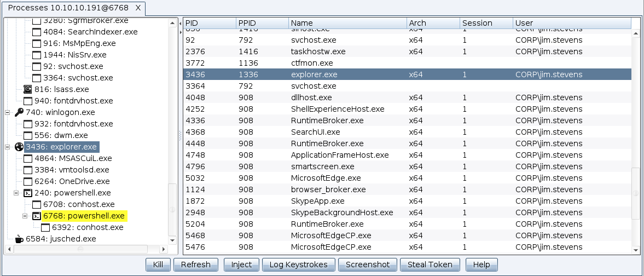Screen dimensions: 644x276
Task: Click the NisSrv.exe window icon
Action: (37, 55)
